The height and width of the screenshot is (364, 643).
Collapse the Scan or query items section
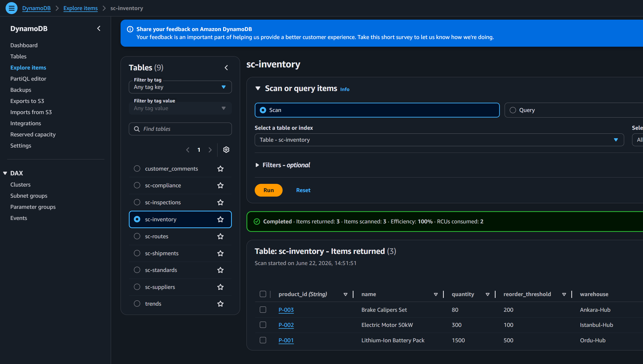tap(258, 89)
